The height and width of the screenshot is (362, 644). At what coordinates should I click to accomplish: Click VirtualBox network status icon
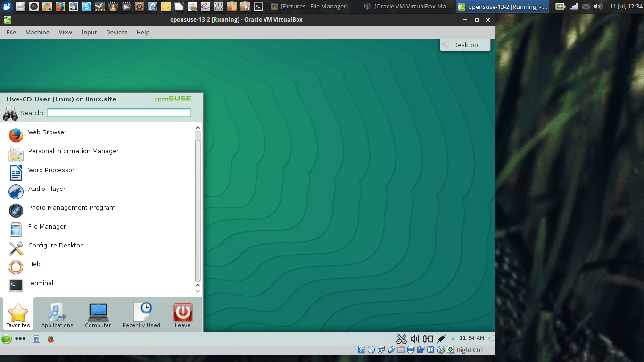pos(381,350)
